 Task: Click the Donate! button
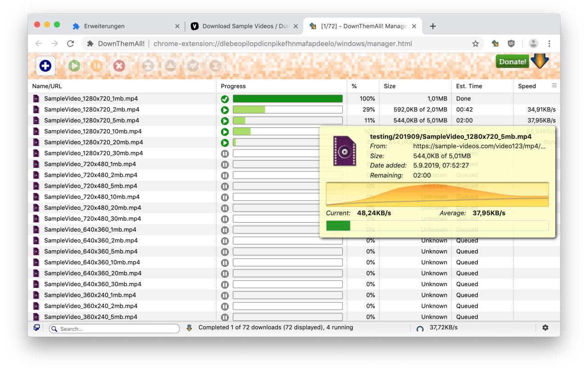point(512,61)
